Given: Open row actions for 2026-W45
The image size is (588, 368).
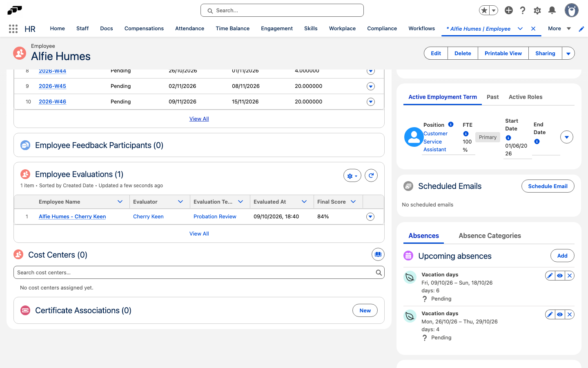Looking at the screenshot, I should point(371,86).
